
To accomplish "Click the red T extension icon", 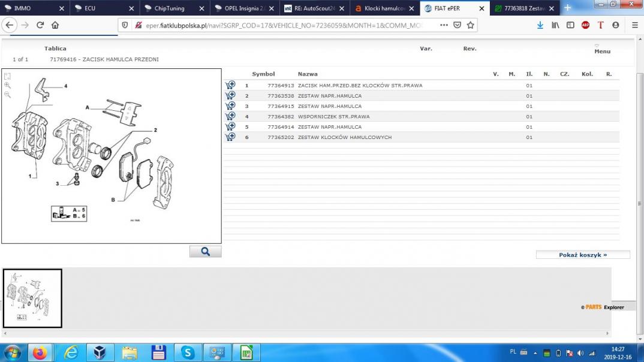I will pos(600,25).
